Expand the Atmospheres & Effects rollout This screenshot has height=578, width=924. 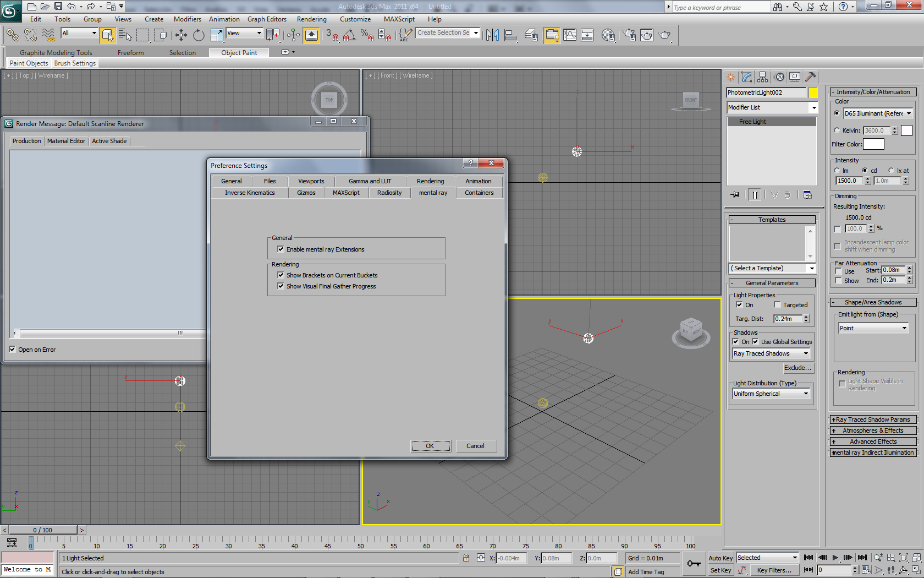click(x=873, y=430)
